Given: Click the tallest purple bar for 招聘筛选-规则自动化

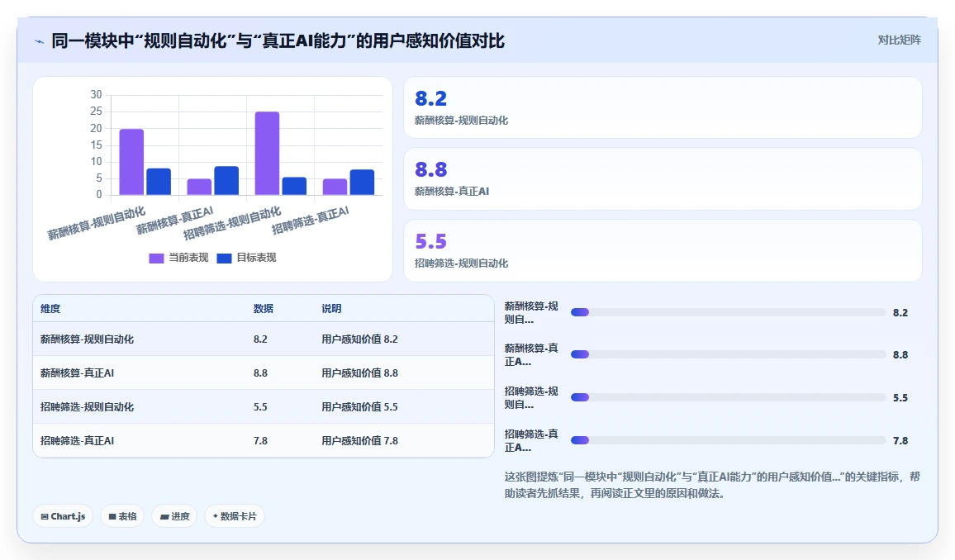Looking at the screenshot, I should pos(267,154).
